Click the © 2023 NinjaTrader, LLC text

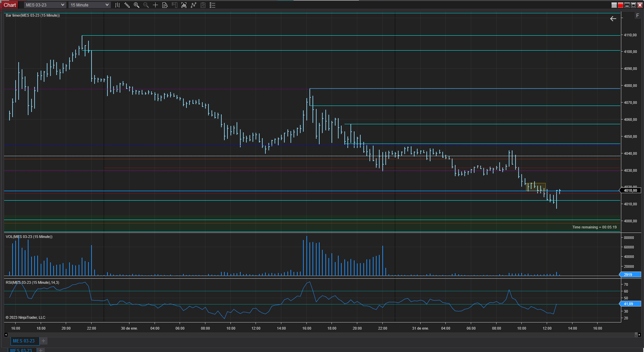[25, 317]
